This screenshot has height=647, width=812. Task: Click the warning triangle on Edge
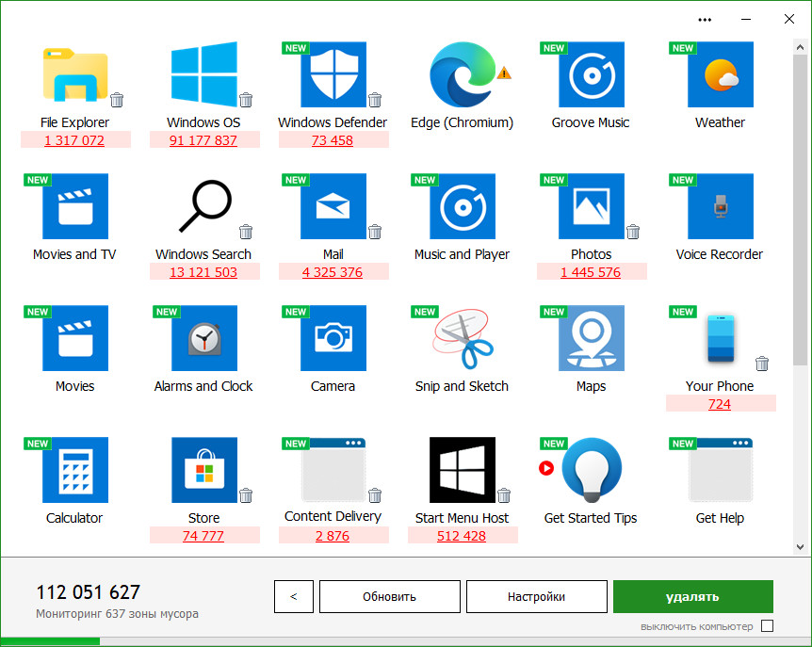point(504,73)
